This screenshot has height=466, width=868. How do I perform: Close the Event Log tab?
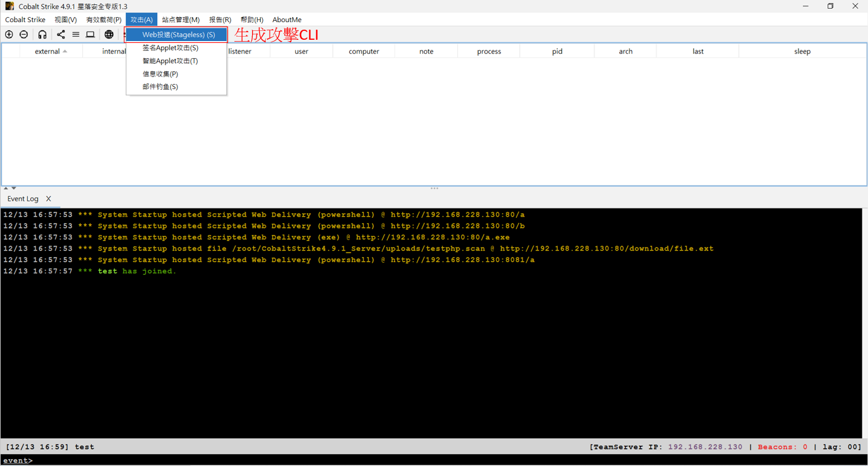pos(49,199)
